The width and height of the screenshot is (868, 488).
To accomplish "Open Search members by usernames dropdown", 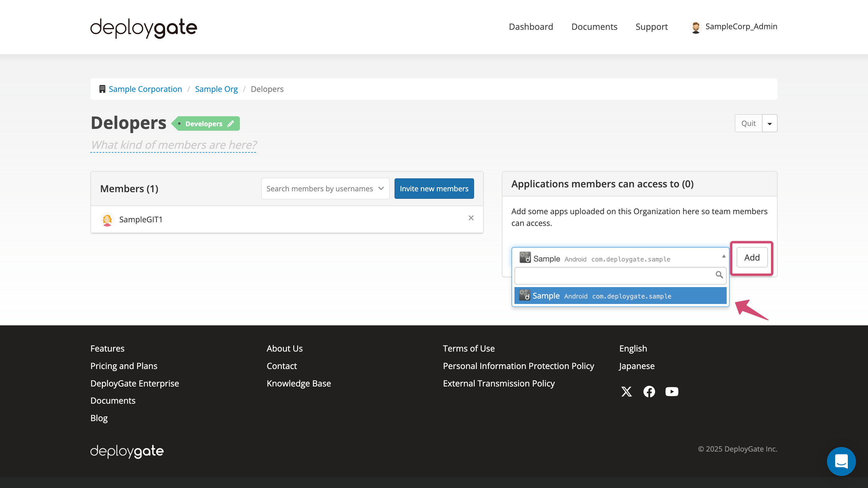I will click(325, 189).
